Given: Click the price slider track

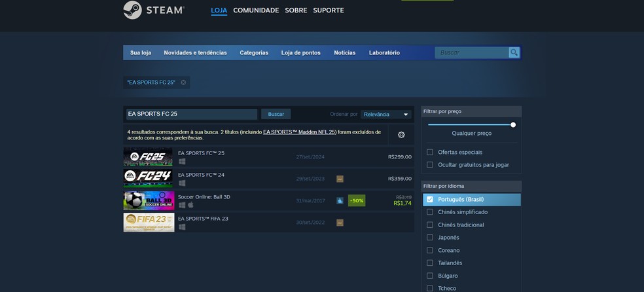Looking at the screenshot, I should pos(470,124).
